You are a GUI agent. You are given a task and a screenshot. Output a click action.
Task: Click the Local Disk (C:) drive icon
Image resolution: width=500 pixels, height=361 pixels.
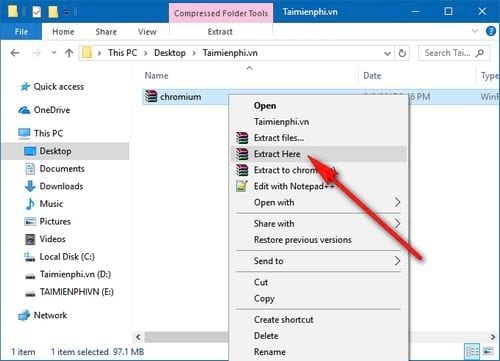[30, 257]
